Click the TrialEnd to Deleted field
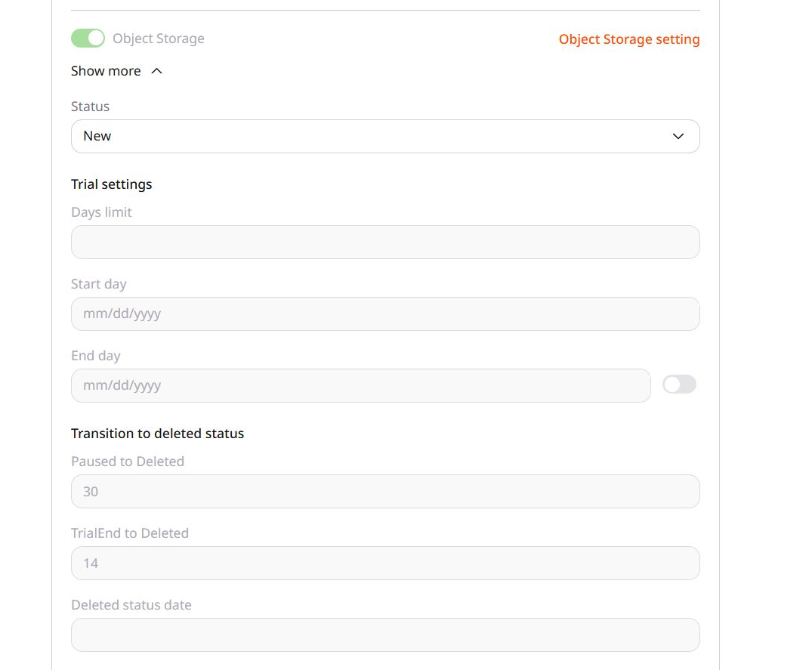This screenshot has height=670, width=812. tap(385, 563)
